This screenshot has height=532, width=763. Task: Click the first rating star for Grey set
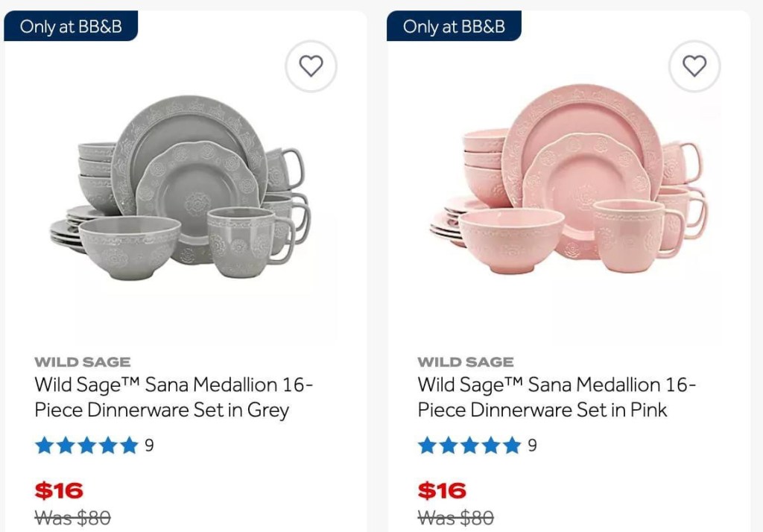pyautogui.click(x=45, y=446)
